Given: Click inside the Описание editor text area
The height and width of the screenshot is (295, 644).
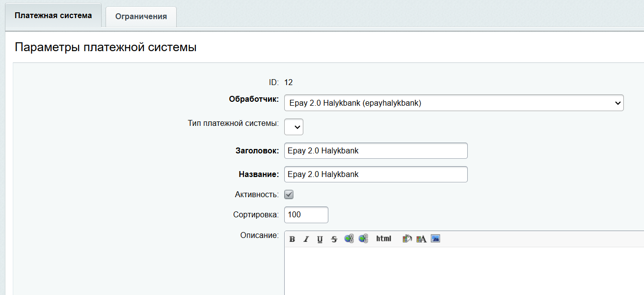Looking at the screenshot, I should [x=461, y=270].
